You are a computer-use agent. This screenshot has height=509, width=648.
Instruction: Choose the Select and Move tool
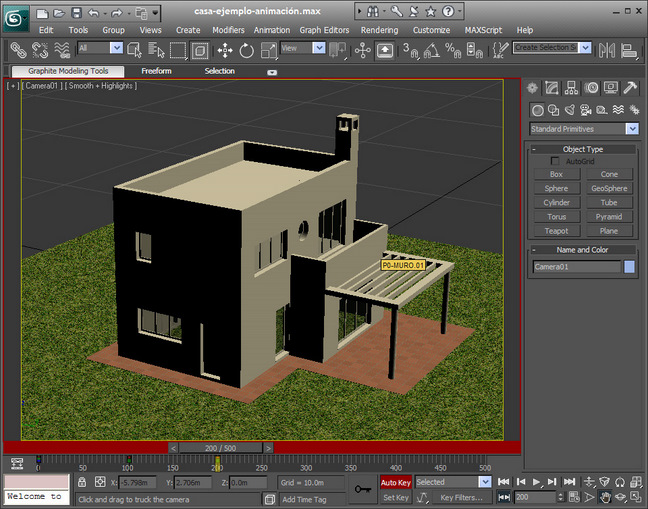(224, 49)
